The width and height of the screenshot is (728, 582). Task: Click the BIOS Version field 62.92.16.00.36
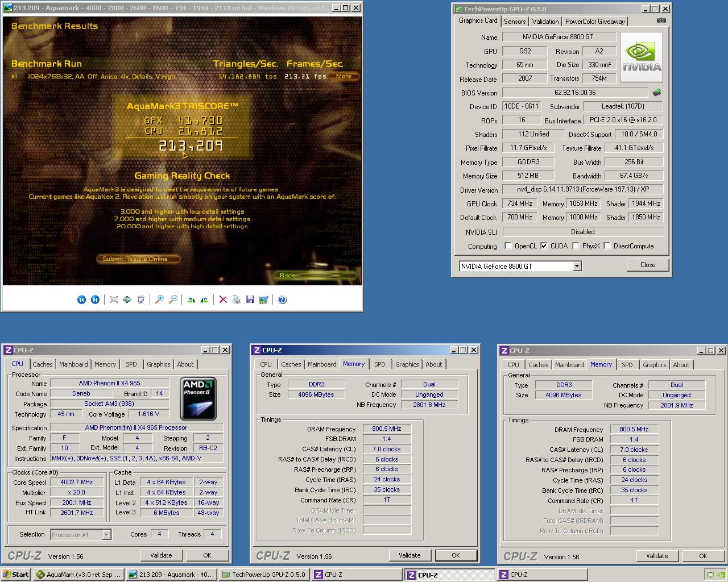pyautogui.click(x=575, y=93)
